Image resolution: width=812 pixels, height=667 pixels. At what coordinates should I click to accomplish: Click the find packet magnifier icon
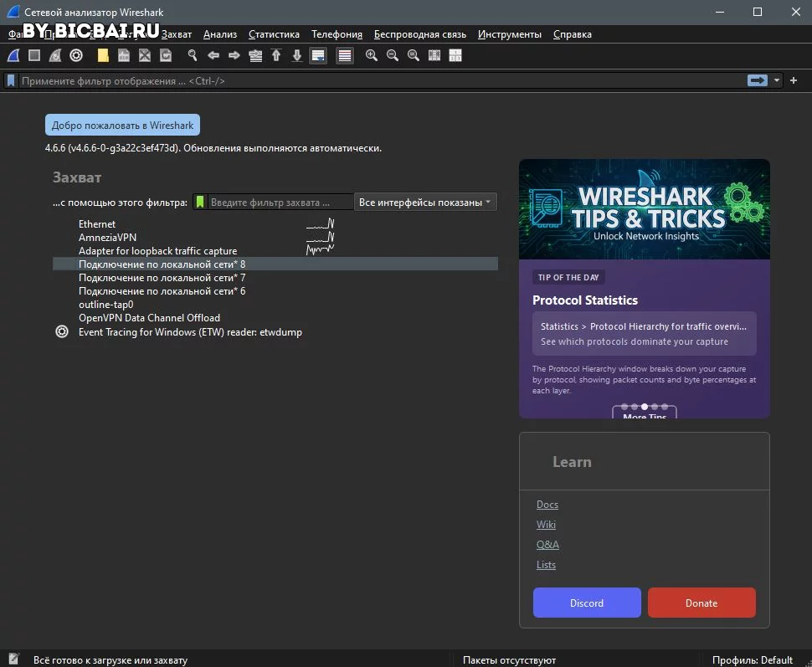(x=193, y=55)
